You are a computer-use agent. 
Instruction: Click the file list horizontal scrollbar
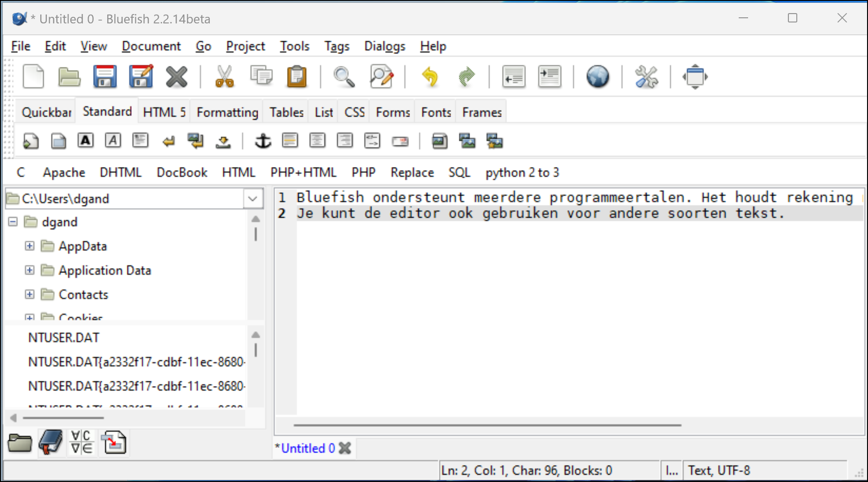coord(63,417)
